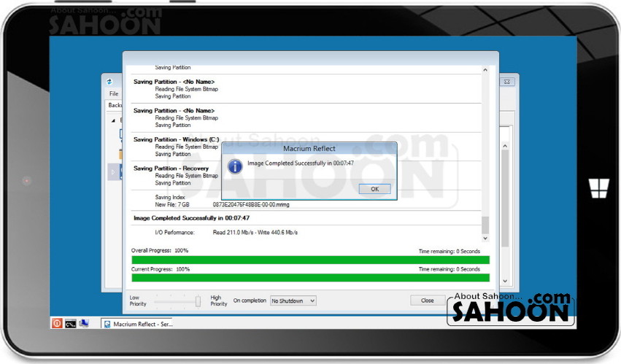Click OK in the Macrium Reflect dialog

click(x=374, y=189)
